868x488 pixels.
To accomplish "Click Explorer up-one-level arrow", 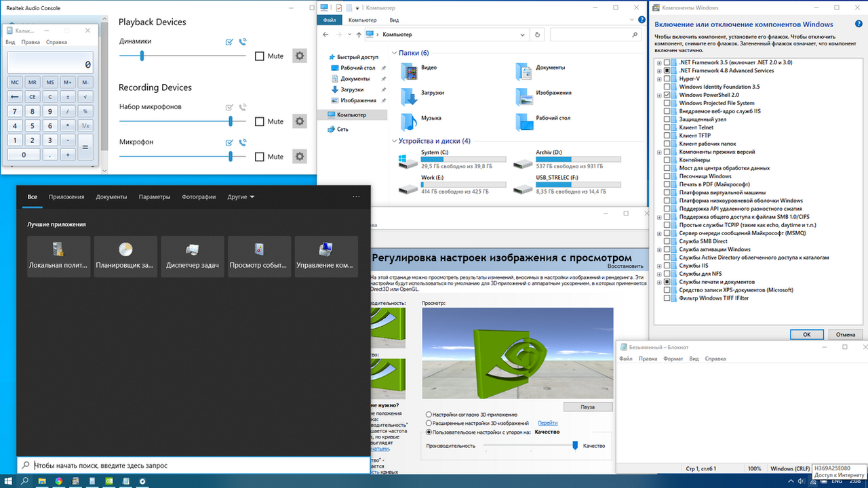I will (358, 35).
